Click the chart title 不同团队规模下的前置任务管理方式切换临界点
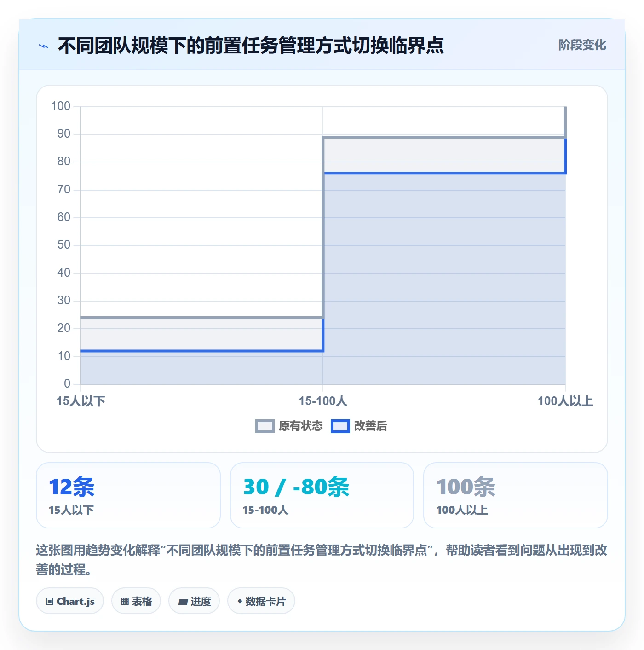 pyautogui.click(x=251, y=46)
